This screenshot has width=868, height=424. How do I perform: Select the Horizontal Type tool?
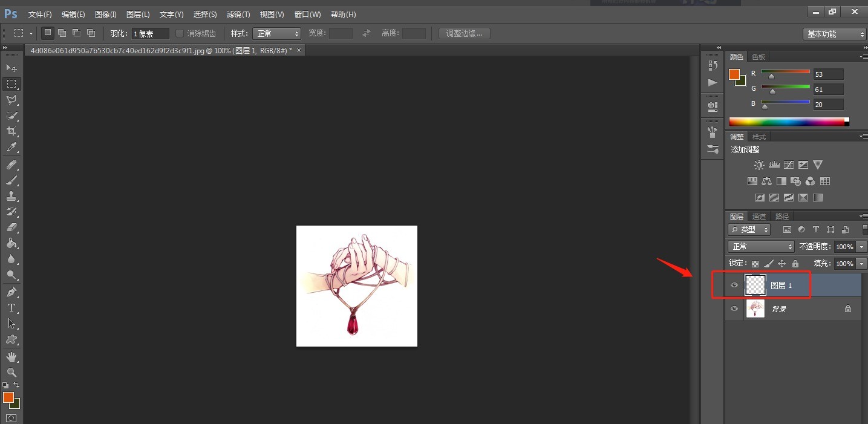coord(11,307)
